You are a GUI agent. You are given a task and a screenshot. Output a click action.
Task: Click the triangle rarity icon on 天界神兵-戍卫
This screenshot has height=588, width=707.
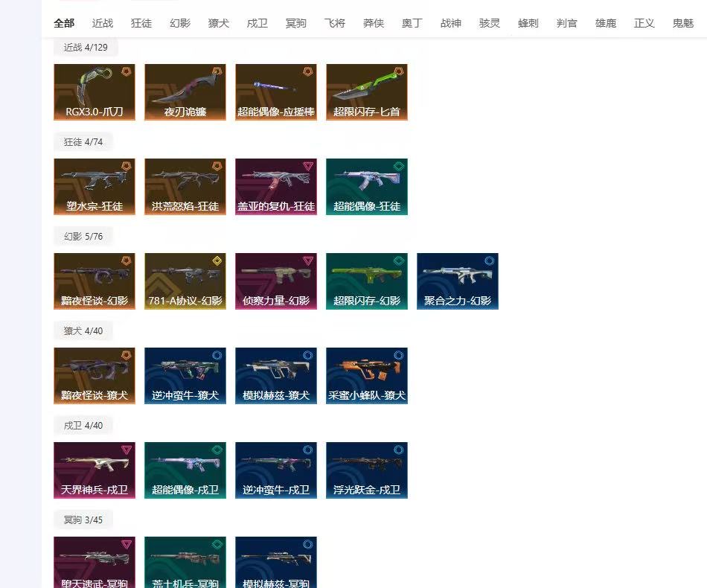click(126, 450)
